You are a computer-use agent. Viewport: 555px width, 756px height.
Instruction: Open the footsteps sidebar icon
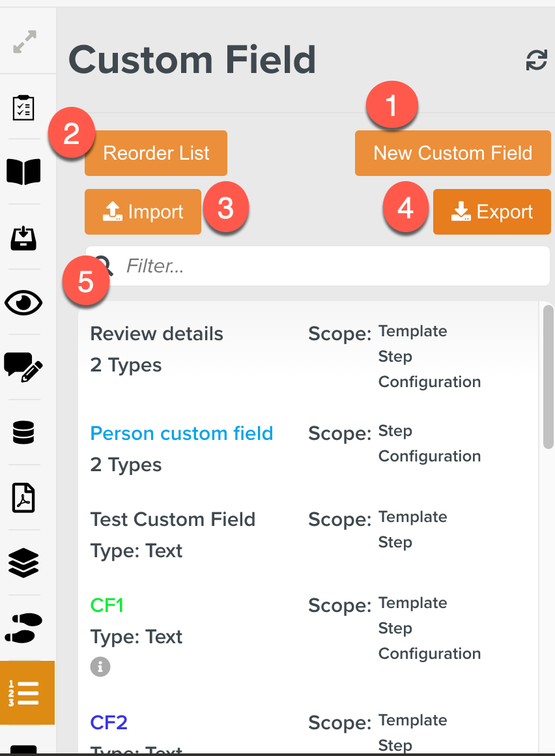(23, 628)
